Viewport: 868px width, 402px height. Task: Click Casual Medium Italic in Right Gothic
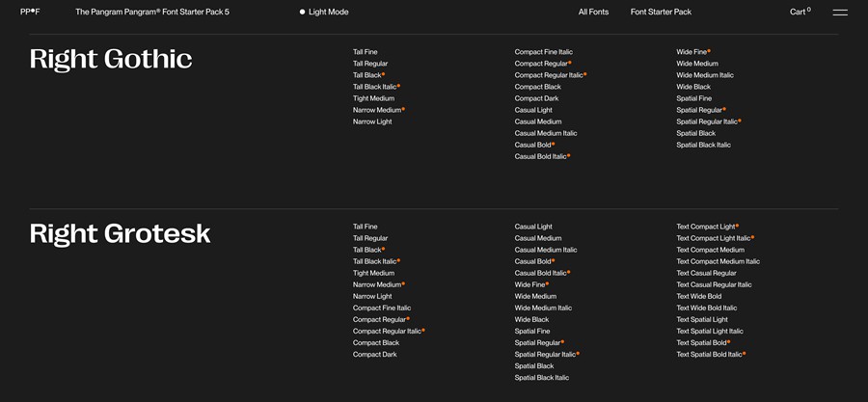546,133
